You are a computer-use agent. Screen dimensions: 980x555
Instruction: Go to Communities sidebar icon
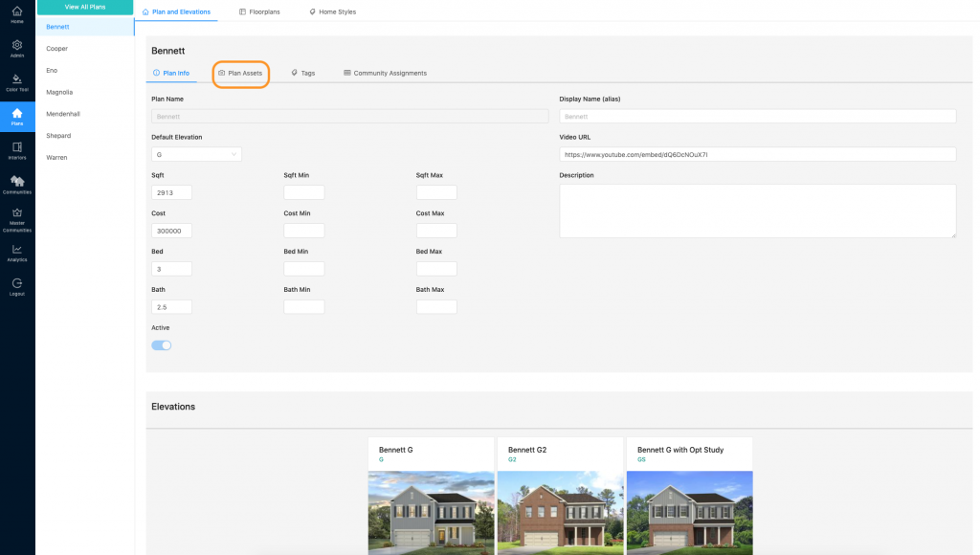click(17, 183)
